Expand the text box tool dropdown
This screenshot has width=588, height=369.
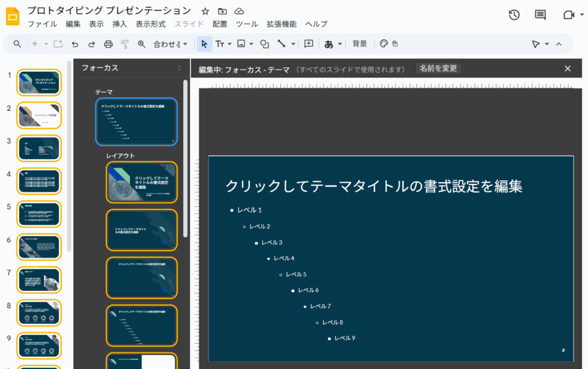[230, 44]
